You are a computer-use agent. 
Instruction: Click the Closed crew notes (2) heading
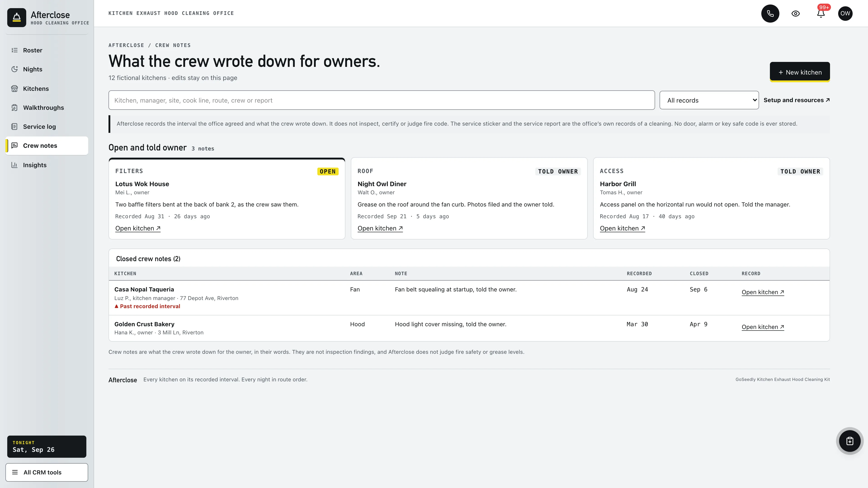coord(148,259)
